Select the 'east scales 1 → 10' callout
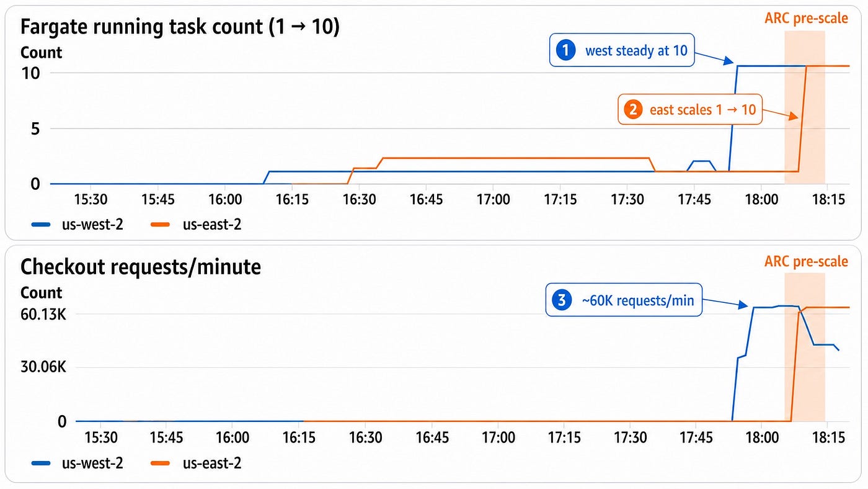This screenshot has height=489, width=868. pos(689,110)
